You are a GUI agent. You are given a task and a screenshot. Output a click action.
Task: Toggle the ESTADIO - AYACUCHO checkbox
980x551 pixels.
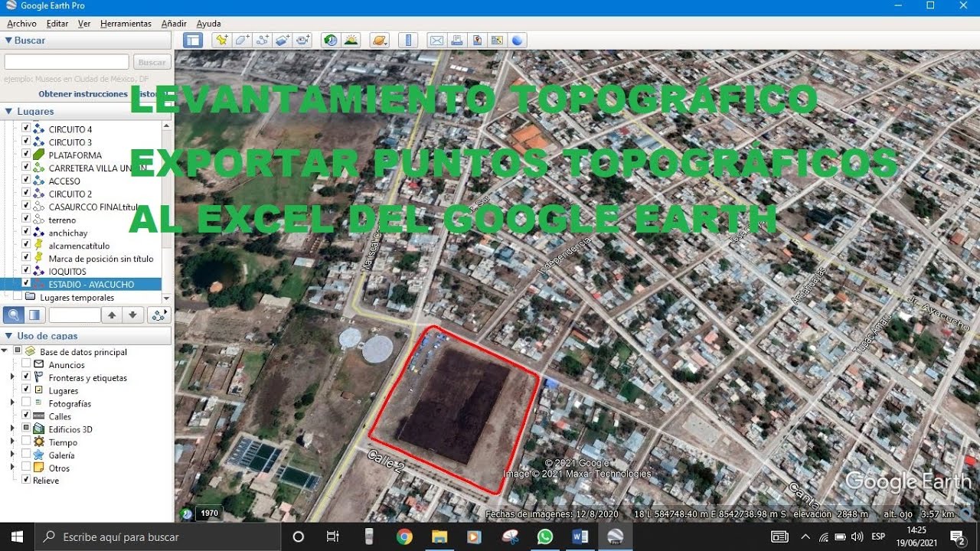26,284
